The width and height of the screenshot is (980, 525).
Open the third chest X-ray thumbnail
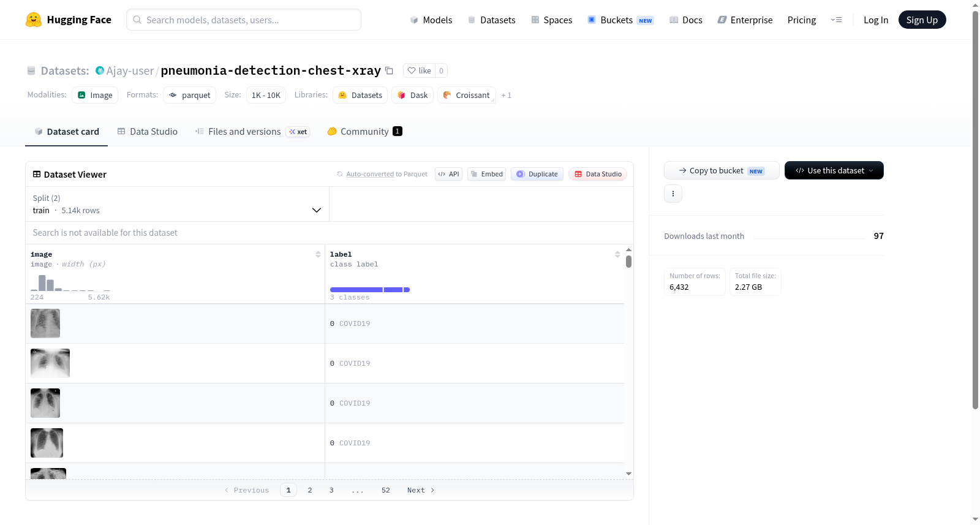point(45,403)
